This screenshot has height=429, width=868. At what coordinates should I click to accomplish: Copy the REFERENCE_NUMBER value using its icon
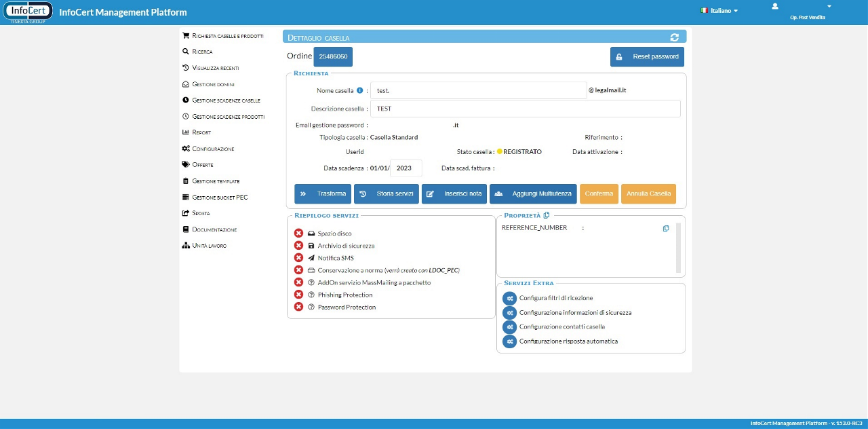coord(666,228)
